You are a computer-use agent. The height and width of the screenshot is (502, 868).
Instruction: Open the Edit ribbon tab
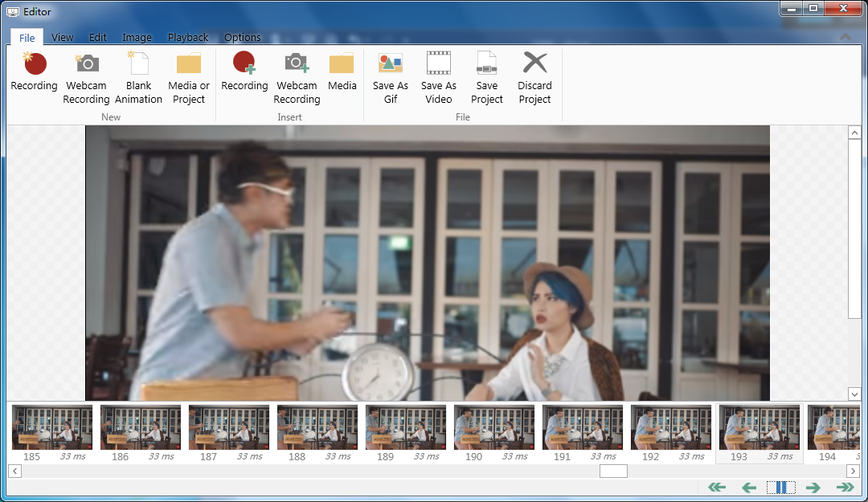[x=98, y=37]
